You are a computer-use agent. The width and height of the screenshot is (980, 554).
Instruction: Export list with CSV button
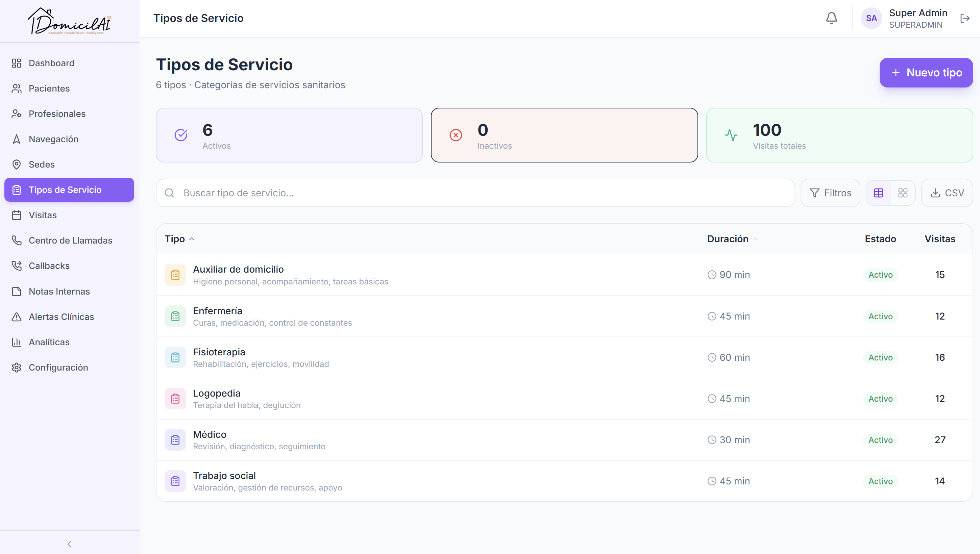(947, 193)
